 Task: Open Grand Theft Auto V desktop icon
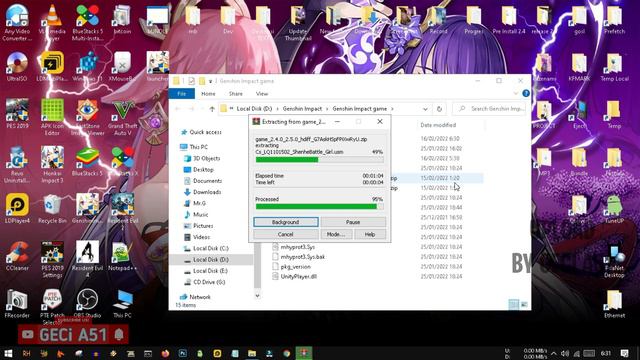(122, 118)
